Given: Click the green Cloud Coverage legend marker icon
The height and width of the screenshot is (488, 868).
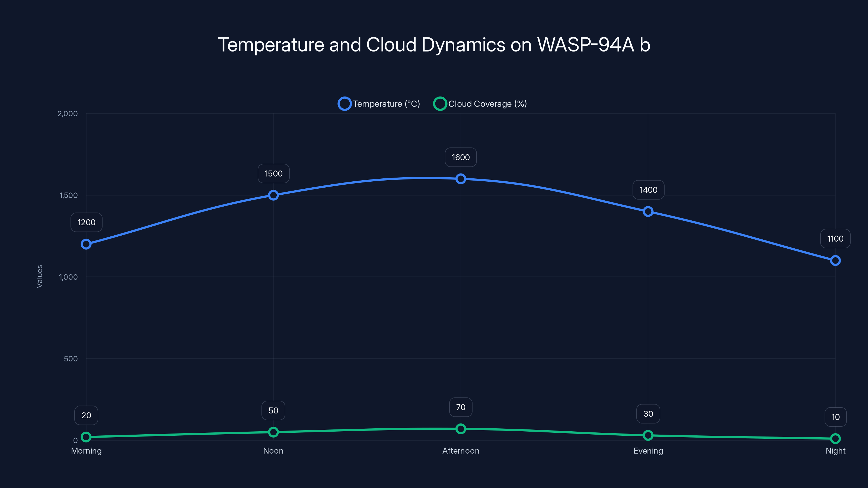Looking at the screenshot, I should [x=440, y=104].
